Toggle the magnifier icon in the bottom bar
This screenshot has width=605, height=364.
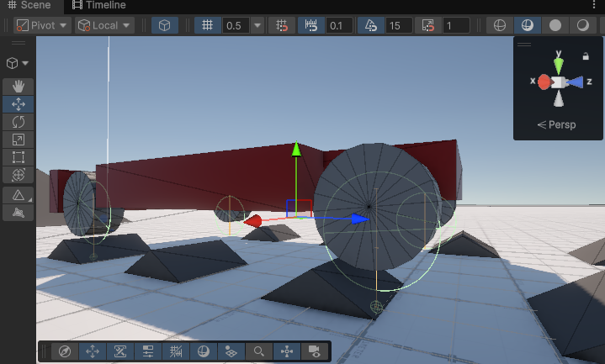[259, 351]
